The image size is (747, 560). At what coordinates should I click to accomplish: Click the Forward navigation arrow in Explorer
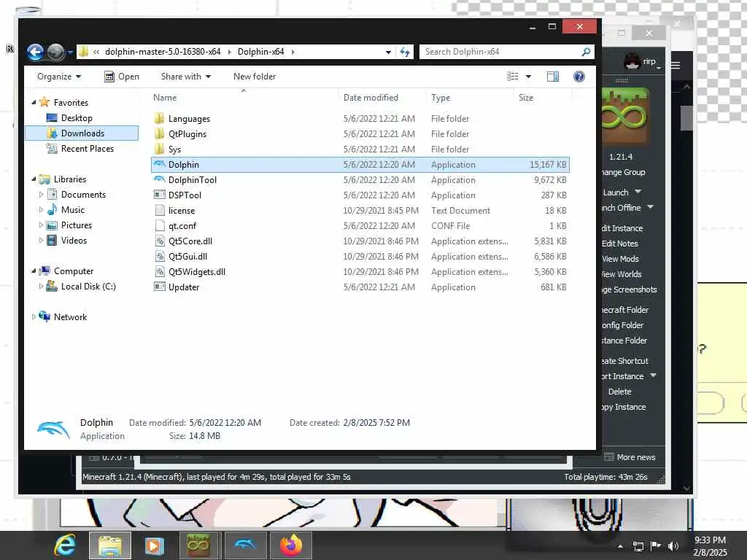click(55, 52)
